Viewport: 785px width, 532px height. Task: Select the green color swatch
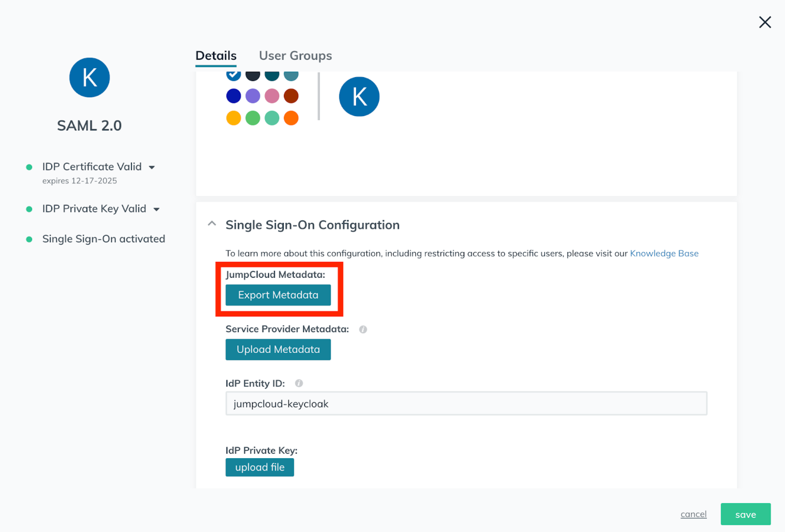pyautogui.click(x=253, y=118)
